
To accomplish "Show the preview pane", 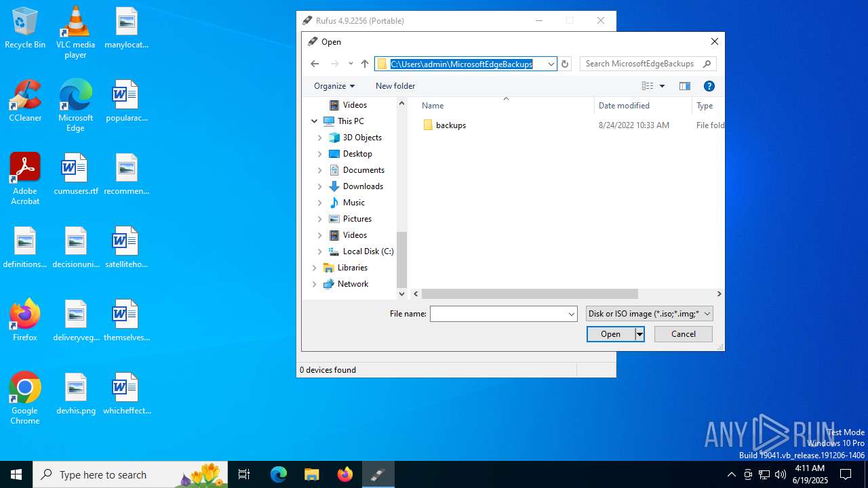I will click(685, 86).
